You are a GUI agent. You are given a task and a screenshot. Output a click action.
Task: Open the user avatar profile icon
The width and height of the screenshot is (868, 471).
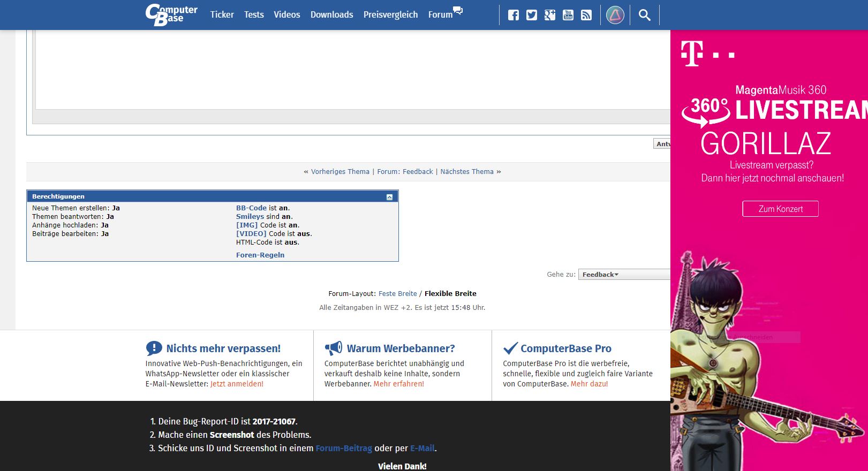point(615,15)
